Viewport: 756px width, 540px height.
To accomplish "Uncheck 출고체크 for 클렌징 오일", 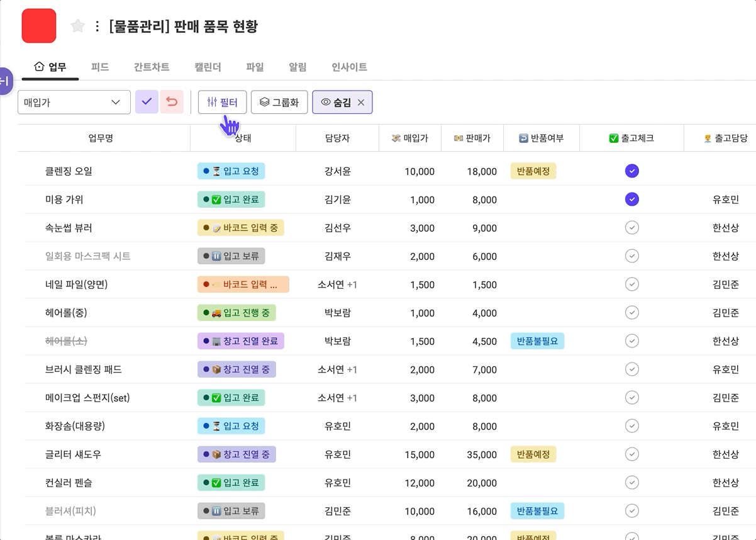I will point(631,171).
